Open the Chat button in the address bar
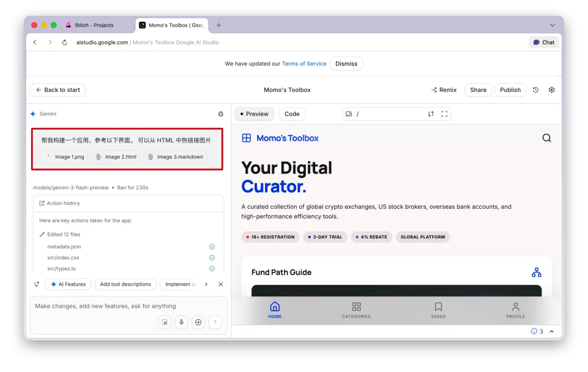588x372 pixels. (x=544, y=42)
